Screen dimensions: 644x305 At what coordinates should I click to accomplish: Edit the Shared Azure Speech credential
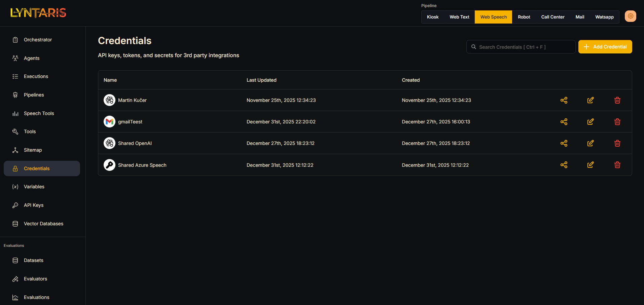[x=591, y=165]
